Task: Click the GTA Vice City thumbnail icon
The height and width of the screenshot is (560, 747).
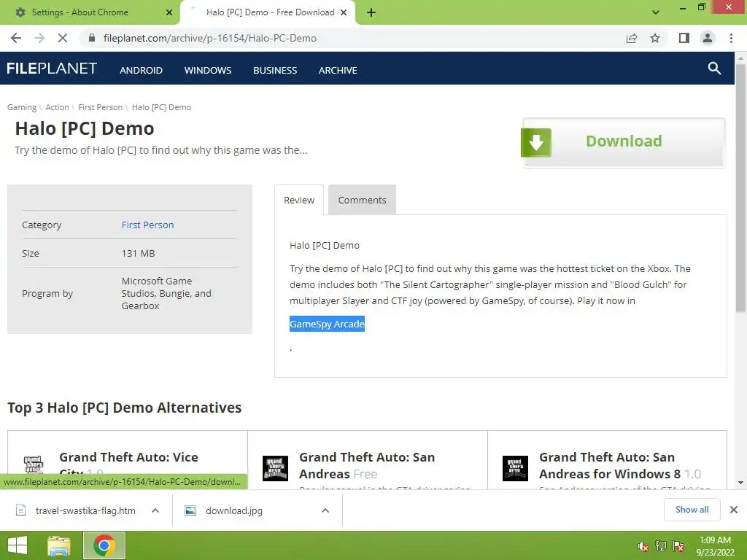Action: click(x=34, y=465)
